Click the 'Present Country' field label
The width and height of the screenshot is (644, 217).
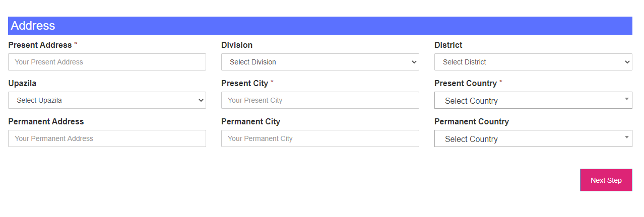(x=465, y=83)
